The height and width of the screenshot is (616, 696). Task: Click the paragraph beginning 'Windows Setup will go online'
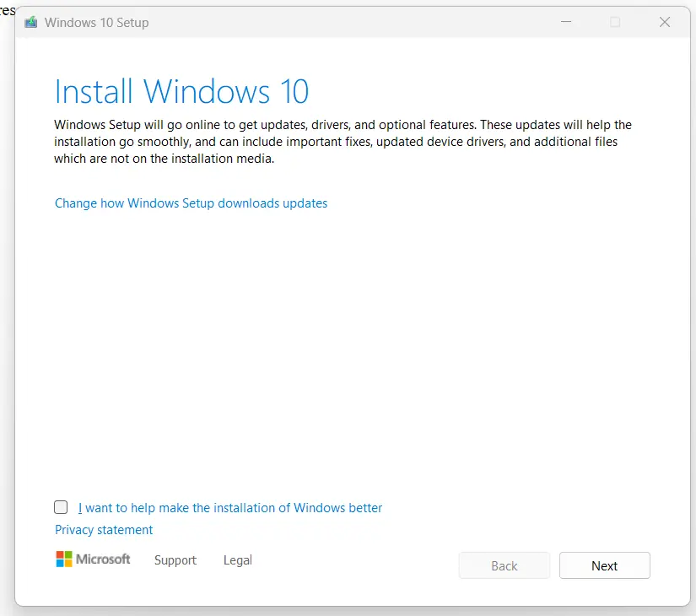click(343, 142)
